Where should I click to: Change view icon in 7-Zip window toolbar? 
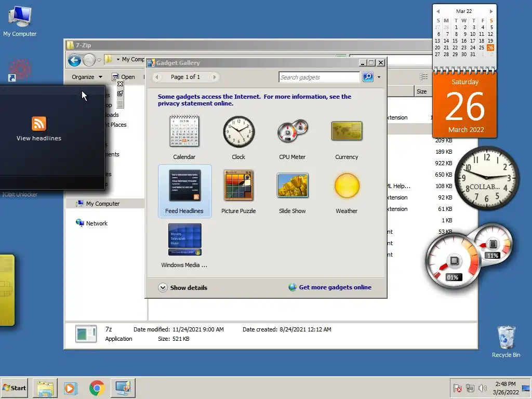[423, 77]
